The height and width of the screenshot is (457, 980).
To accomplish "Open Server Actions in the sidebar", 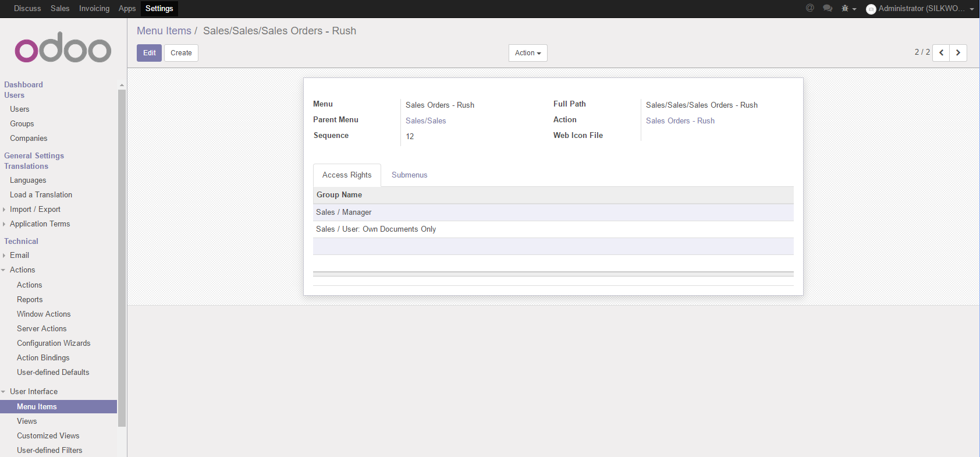I will pos(41,329).
